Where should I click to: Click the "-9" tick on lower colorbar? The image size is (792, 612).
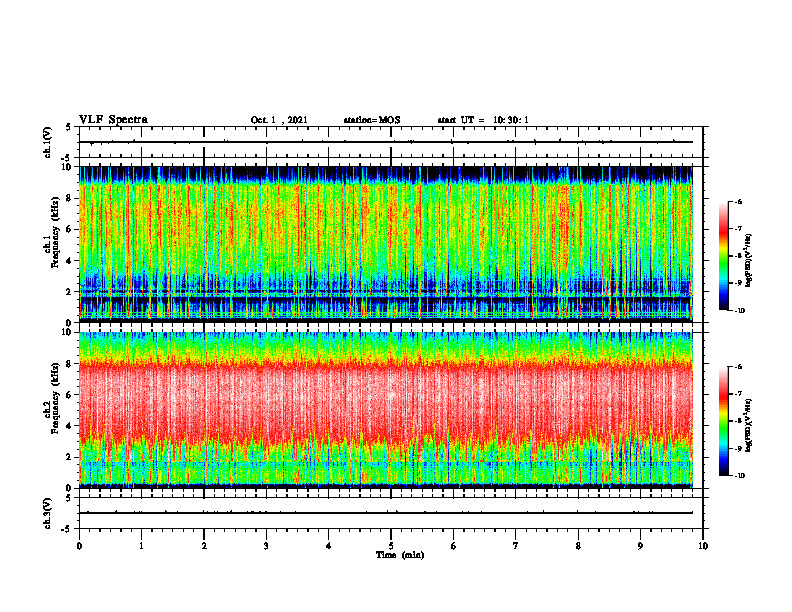[x=739, y=448]
